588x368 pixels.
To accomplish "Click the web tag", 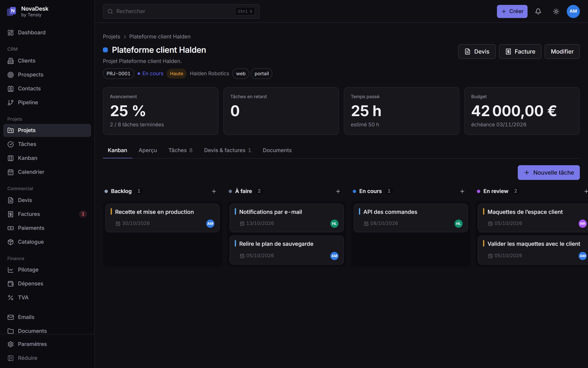I will (x=241, y=74).
